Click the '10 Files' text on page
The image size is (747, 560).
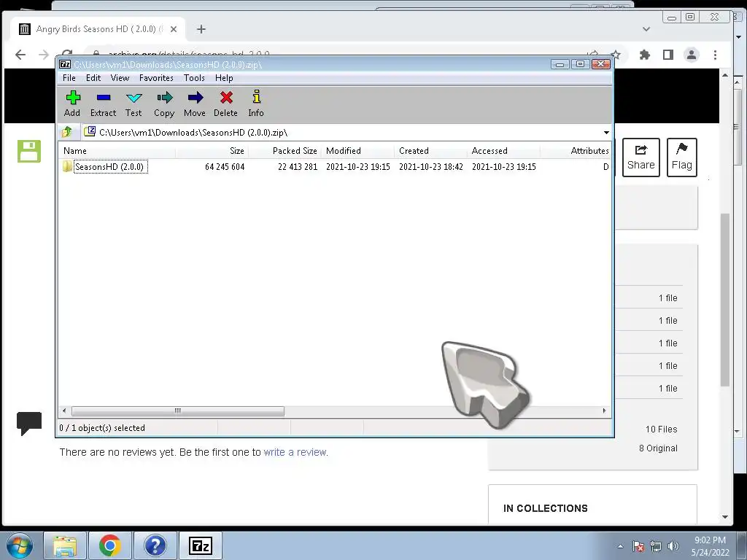click(x=661, y=429)
